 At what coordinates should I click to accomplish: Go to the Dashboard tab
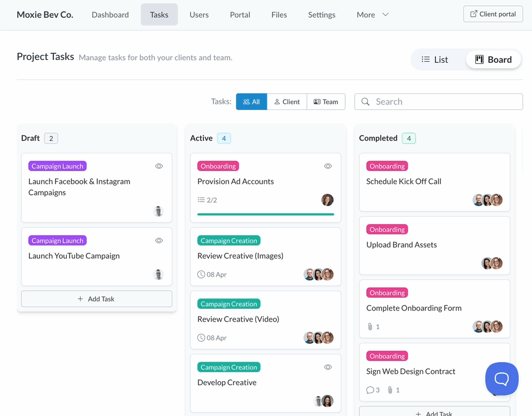point(110,15)
